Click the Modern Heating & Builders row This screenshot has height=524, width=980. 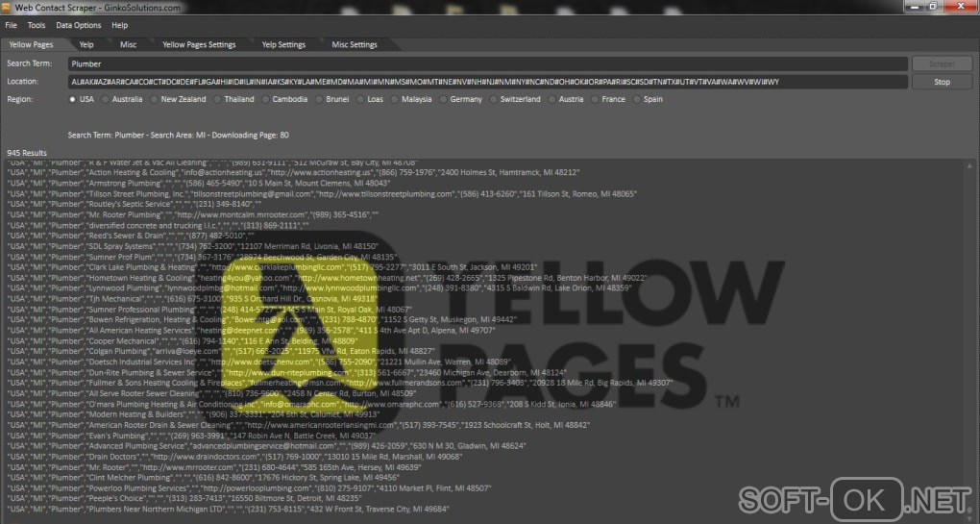[193, 414]
